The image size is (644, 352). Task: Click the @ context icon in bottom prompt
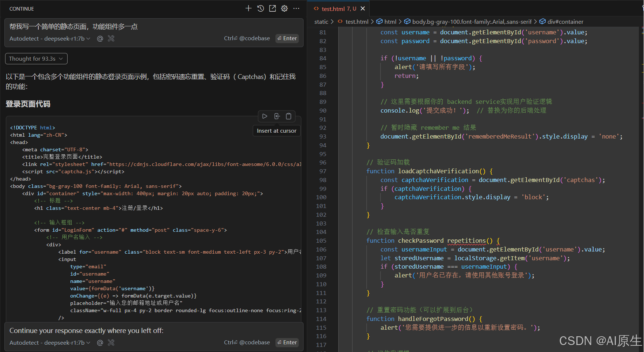point(100,342)
